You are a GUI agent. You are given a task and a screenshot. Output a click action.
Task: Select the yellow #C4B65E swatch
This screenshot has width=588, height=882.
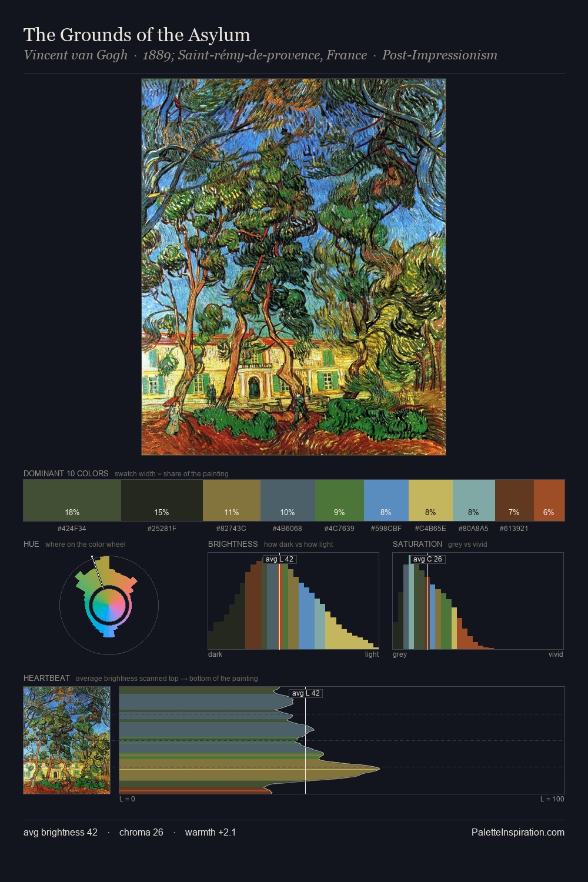(x=430, y=500)
